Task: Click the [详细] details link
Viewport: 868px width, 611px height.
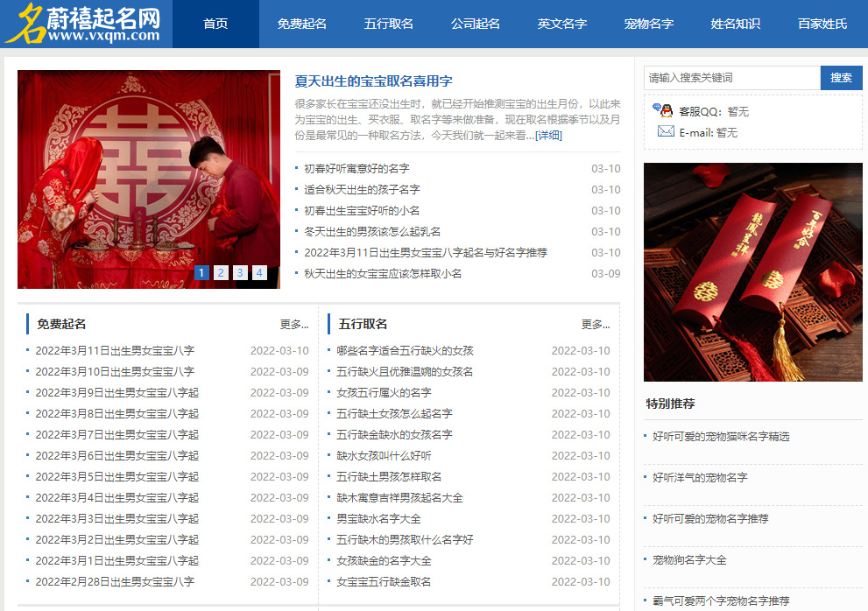Action: point(548,135)
